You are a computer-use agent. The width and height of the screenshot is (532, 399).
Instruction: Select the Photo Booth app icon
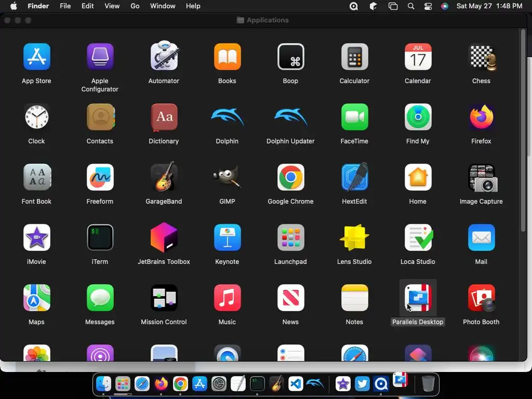tap(482, 298)
